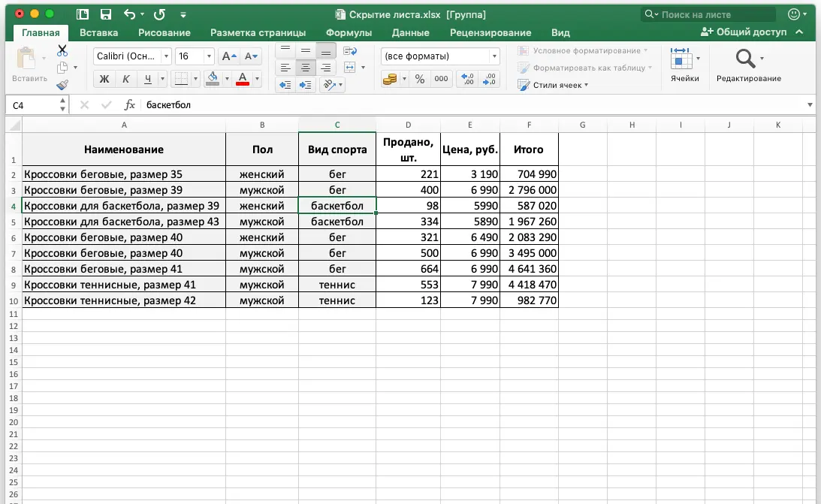Open the font size 16 dropdown
The width and height of the screenshot is (821, 504).
(x=209, y=56)
